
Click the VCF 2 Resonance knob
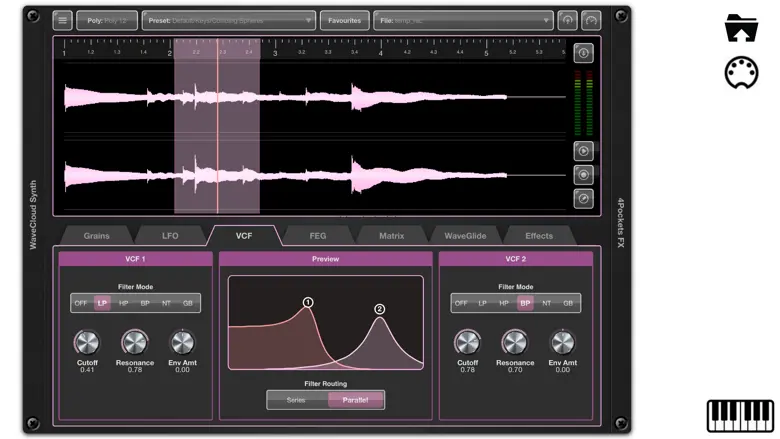pos(515,343)
